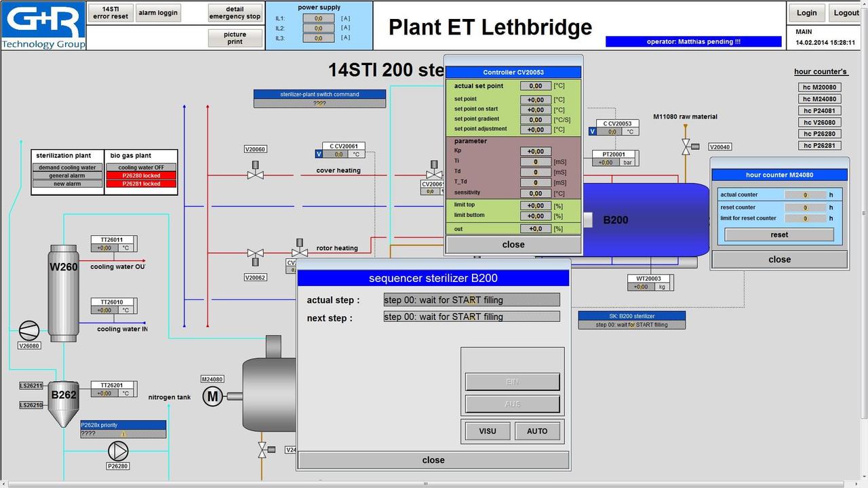
Task: Open the alarm loggin page
Action: pyautogui.click(x=158, y=13)
